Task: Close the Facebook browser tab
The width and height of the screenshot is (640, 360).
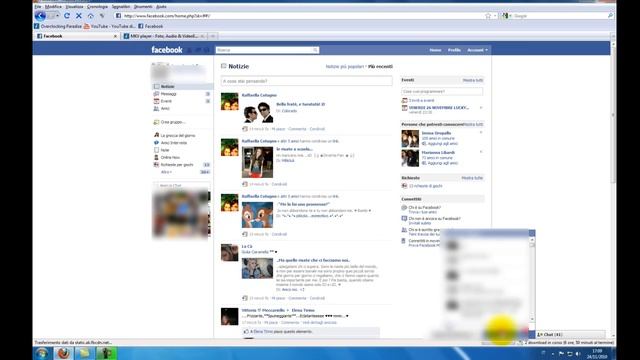Action: (115, 36)
